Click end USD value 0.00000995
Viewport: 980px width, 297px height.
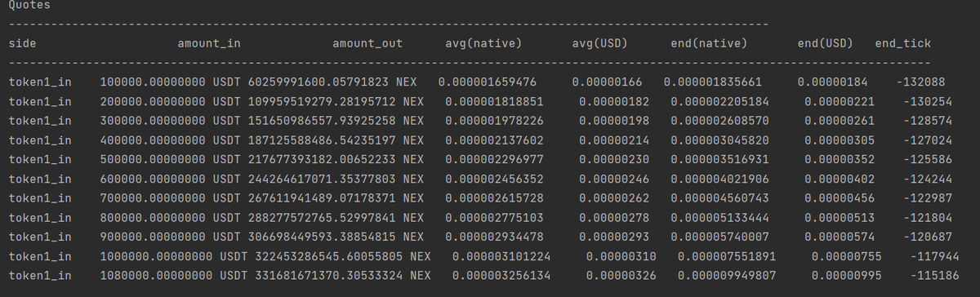pos(848,276)
